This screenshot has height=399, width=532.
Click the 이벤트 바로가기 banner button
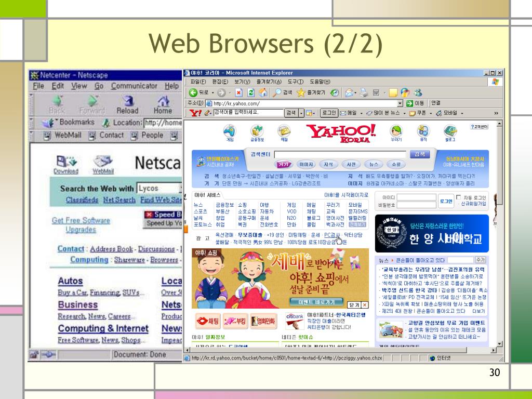tap(316, 302)
